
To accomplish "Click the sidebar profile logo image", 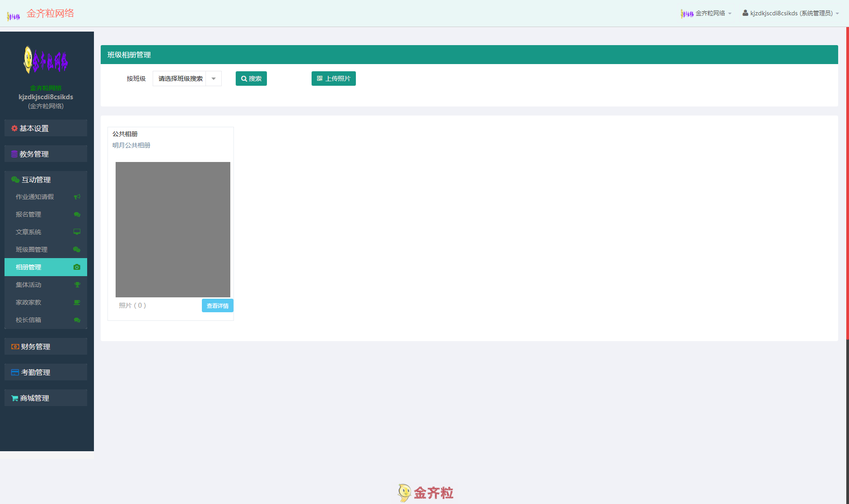I will [46, 60].
